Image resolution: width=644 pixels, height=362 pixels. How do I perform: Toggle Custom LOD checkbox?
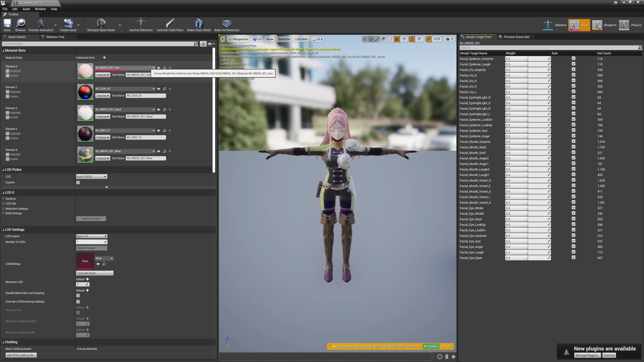(x=78, y=183)
